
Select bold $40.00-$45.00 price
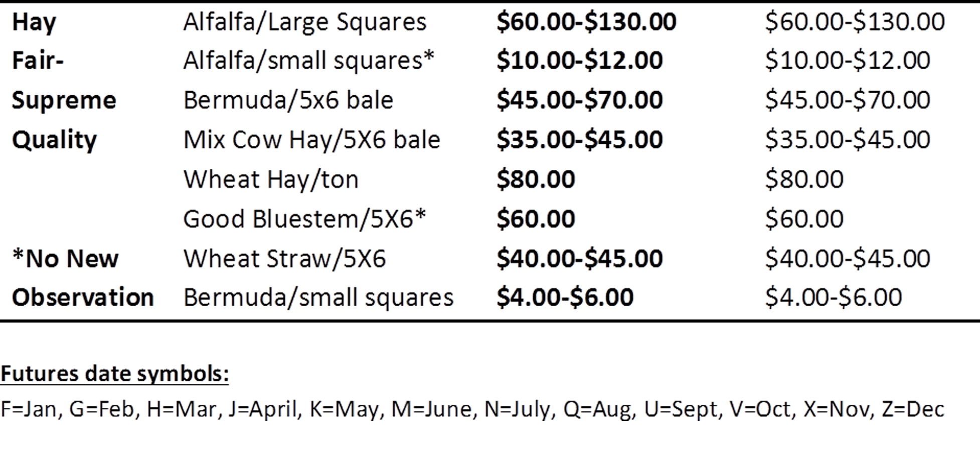580,259
